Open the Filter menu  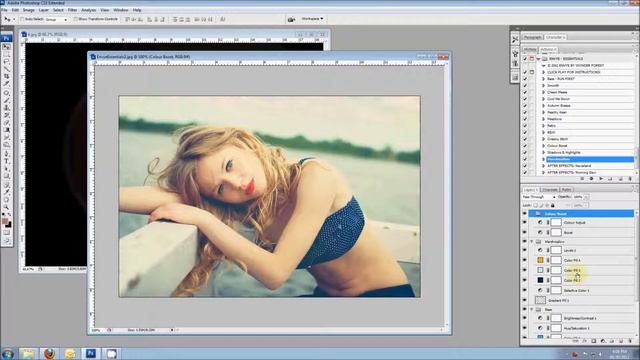pyautogui.click(x=72, y=10)
